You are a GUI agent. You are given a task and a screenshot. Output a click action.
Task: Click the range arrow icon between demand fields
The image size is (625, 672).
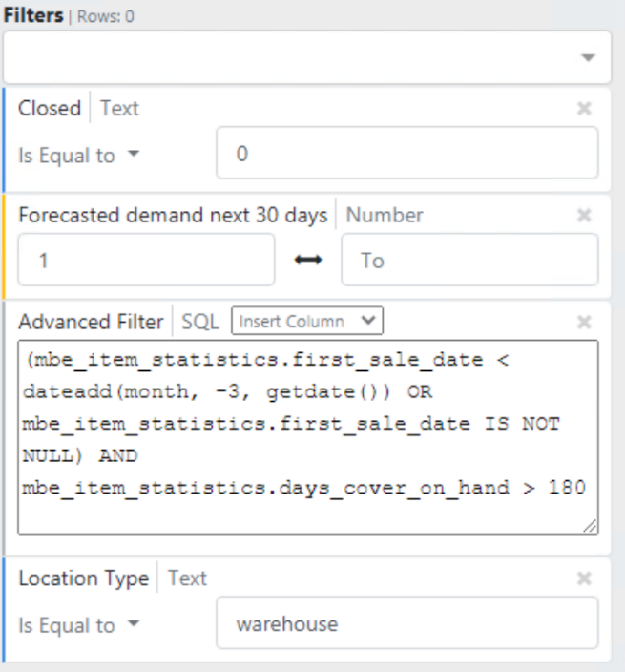(x=307, y=260)
